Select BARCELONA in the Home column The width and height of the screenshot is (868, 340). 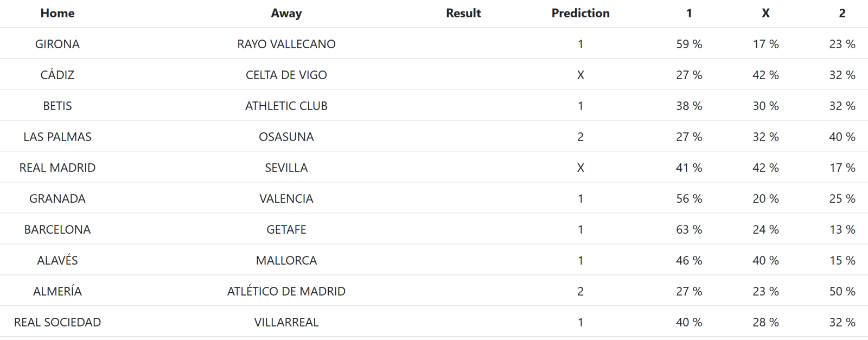tap(58, 229)
